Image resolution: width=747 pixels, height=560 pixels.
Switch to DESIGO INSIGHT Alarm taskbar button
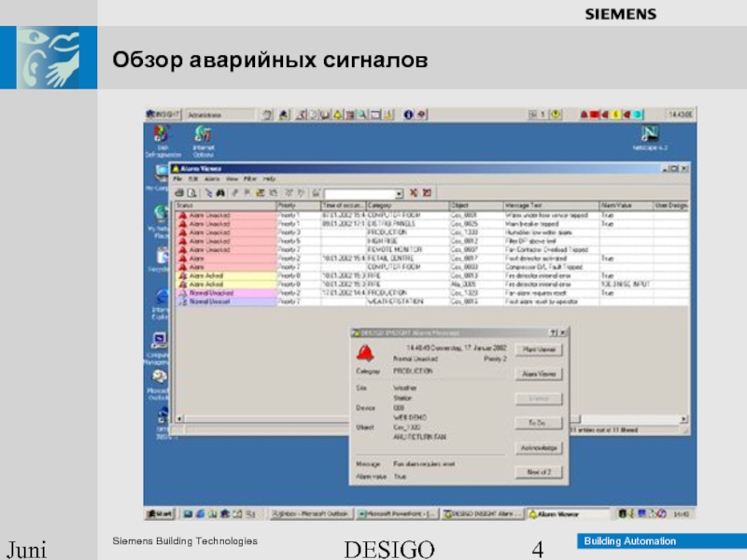(482, 514)
